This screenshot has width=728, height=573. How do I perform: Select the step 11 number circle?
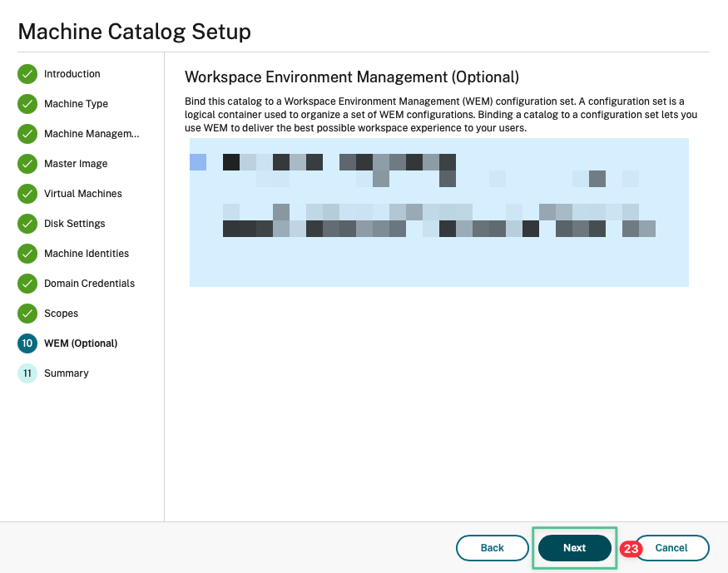tap(27, 373)
